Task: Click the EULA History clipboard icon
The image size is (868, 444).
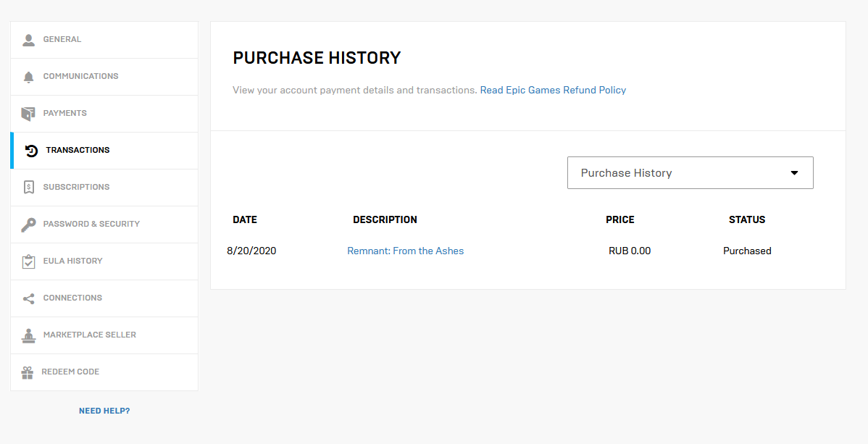Action: point(29,261)
